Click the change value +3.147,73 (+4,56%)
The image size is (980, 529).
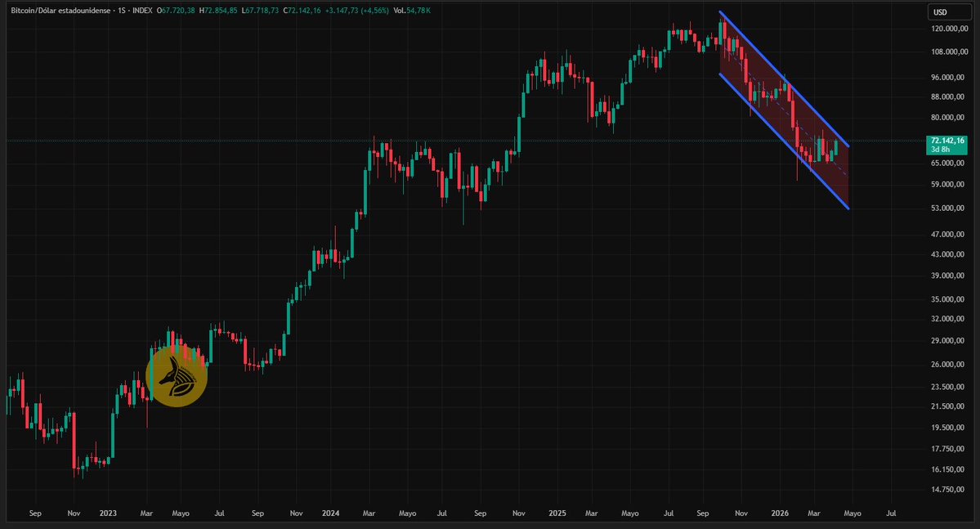[x=357, y=11]
